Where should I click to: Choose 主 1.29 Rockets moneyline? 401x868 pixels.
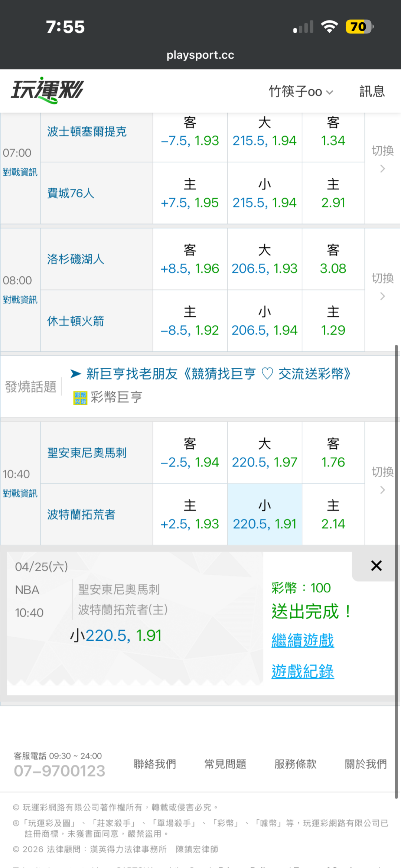(x=333, y=321)
